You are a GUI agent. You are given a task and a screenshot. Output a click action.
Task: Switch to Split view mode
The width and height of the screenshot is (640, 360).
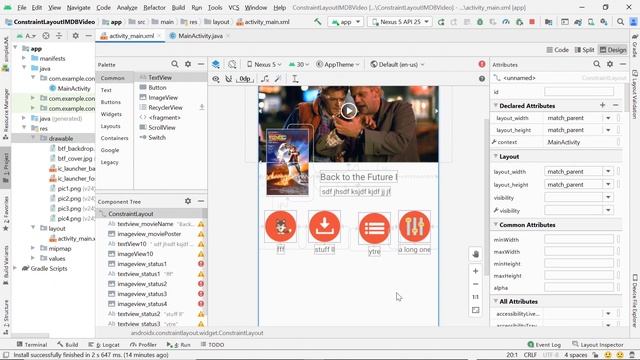tap(584, 50)
